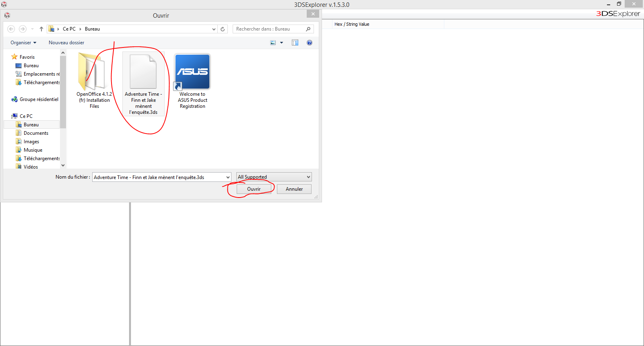The height and width of the screenshot is (346, 644).
Task: Close the Ouvrir dialog
Action: pyautogui.click(x=313, y=14)
